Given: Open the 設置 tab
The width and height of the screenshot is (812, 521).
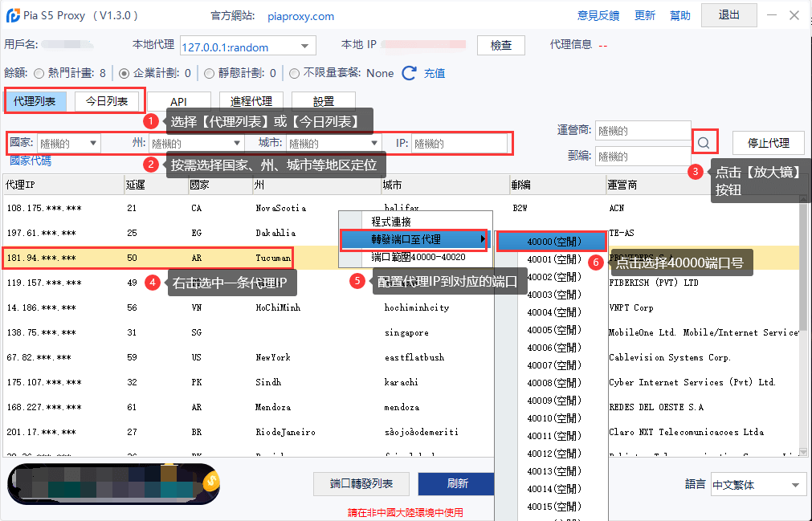Looking at the screenshot, I should [x=324, y=101].
